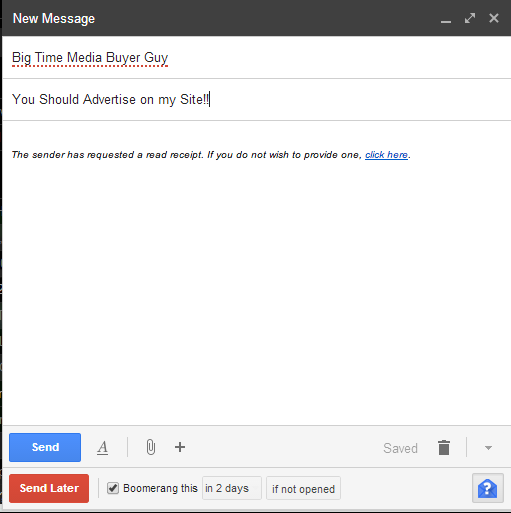Click the recipient field 'Big Time Media Buyer Guy'
511x513 pixels.
[256, 58]
